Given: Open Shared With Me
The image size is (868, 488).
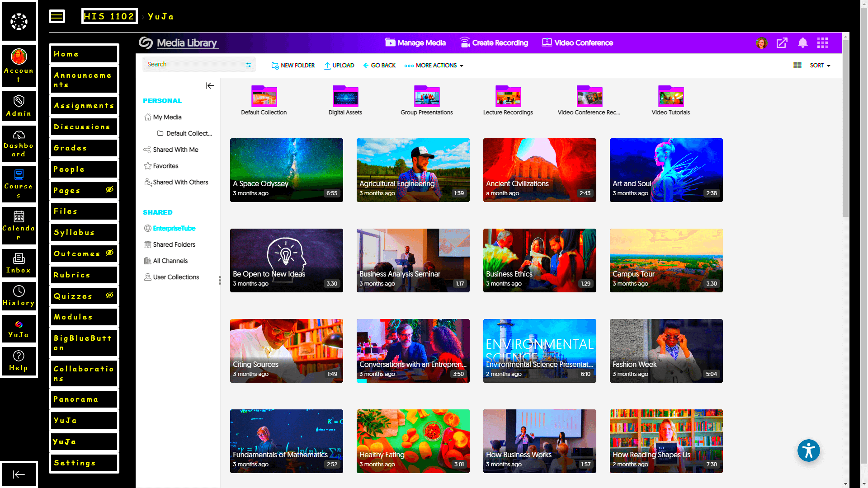Looking at the screenshot, I should (171, 150).
